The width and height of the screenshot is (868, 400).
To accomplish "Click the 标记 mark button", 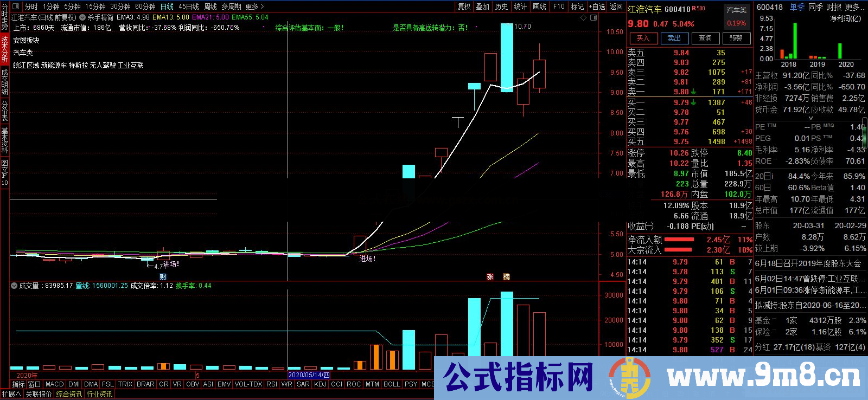I will [577, 7].
